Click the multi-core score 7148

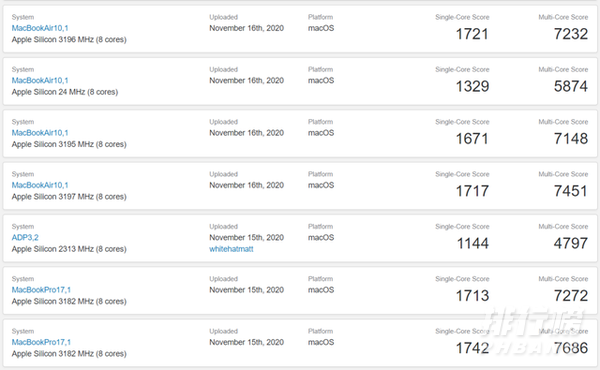pyautogui.click(x=571, y=139)
